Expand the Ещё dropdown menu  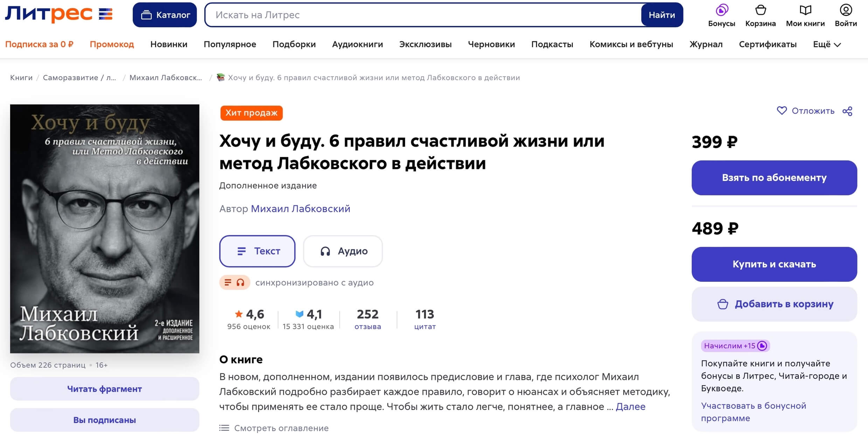pyautogui.click(x=827, y=44)
